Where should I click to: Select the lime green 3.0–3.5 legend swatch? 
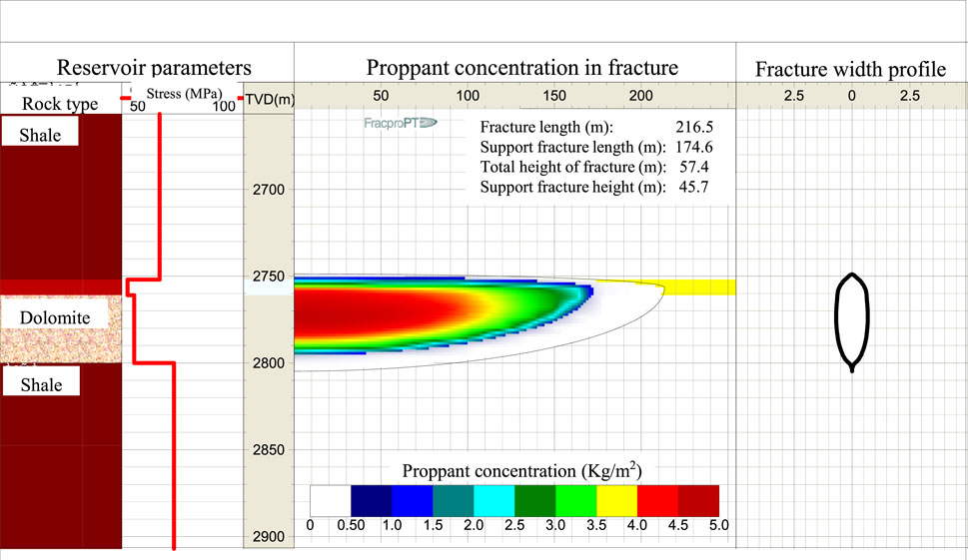[576, 501]
